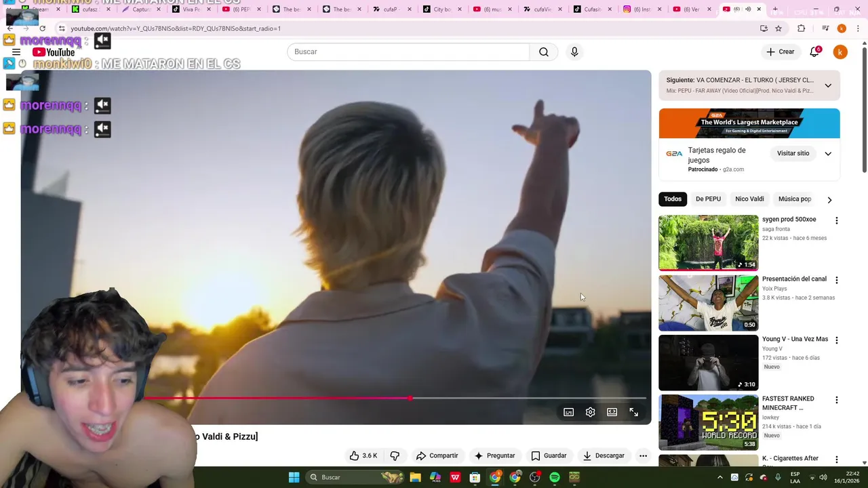Screen dimensions: 868x488
Task: Click Visitar sitio on the G2A ad
Action: click(793, 154)
